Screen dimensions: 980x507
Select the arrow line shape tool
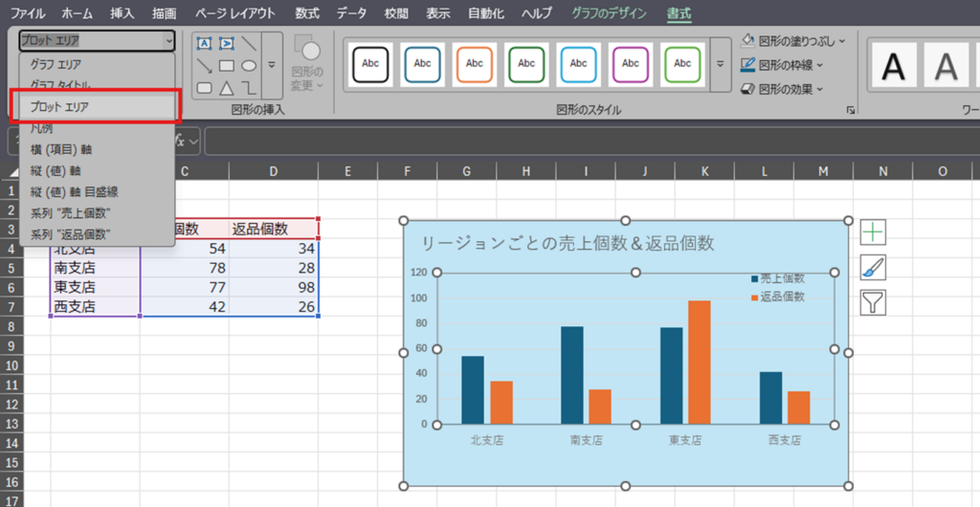tap(204, 66)
